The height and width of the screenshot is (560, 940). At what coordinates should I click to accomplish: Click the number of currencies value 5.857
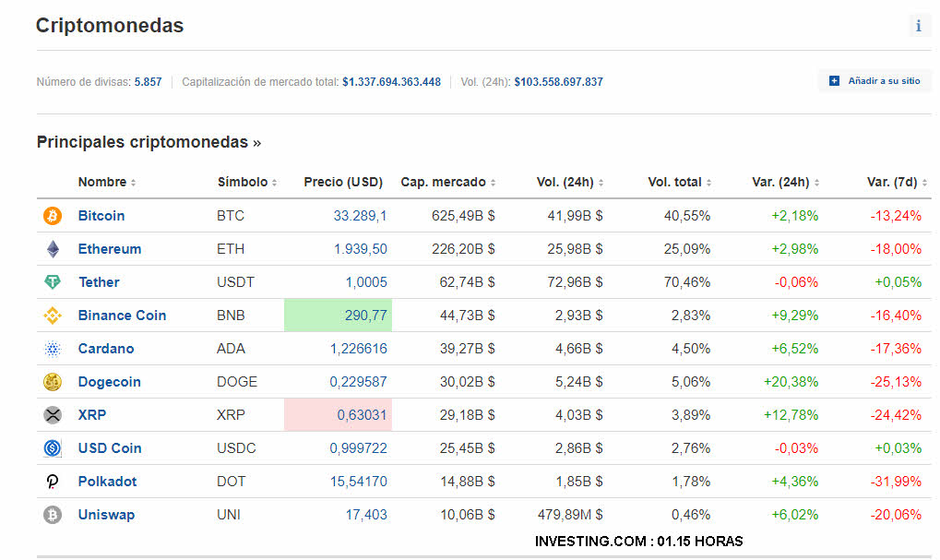coord(149,82)
